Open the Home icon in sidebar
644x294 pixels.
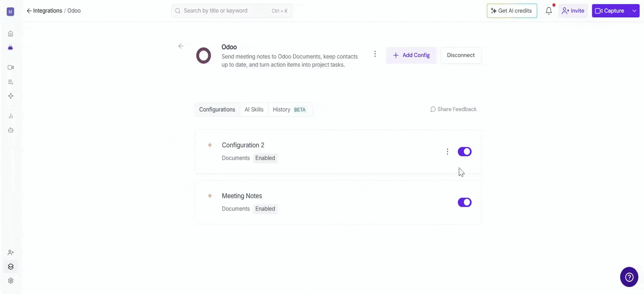click(x=11, y=33)
